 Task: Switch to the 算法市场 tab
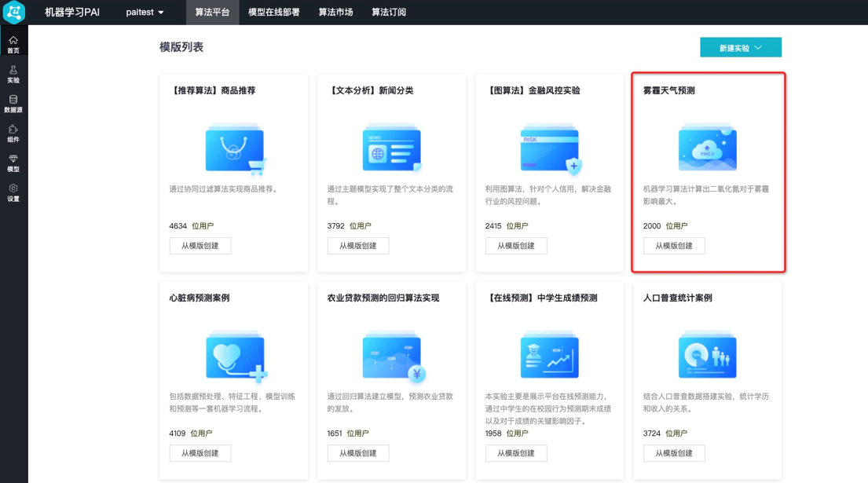[x=335, y=12]
